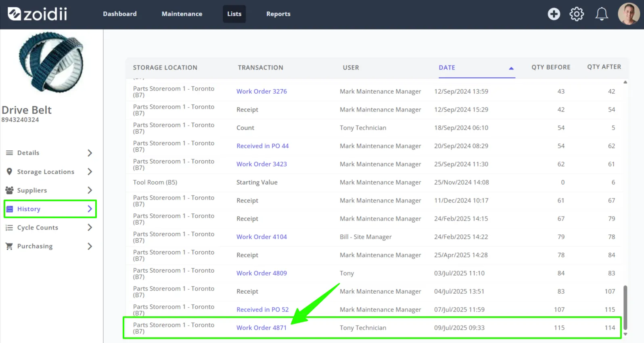Expand the Suppliers chevron
644x343 pixels.
pyautogui.click(x=90, y=190)
